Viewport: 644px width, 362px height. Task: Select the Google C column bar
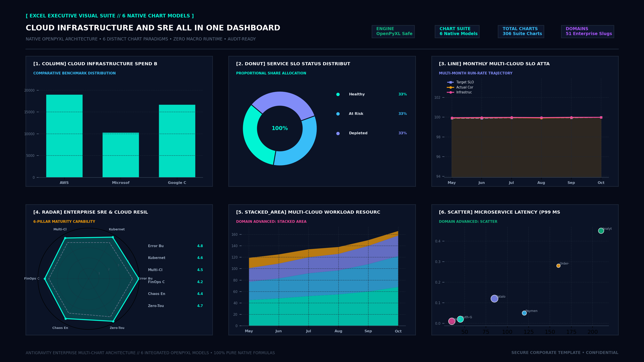point(177,141)
